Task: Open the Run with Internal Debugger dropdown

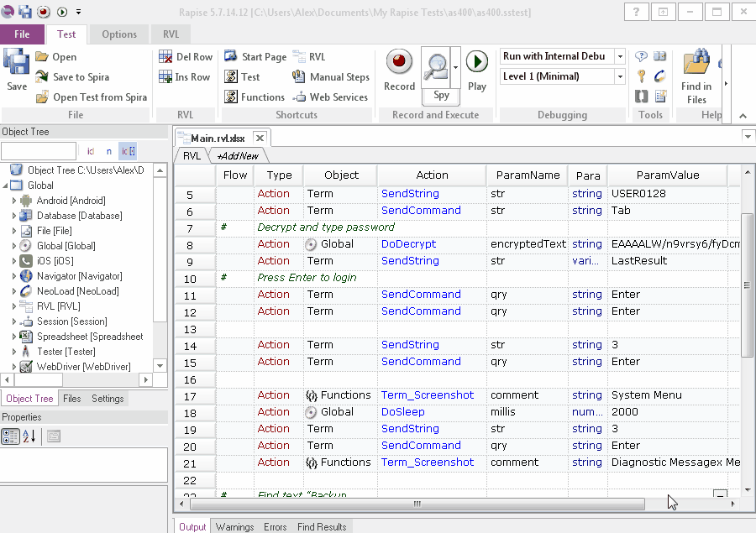Action: 620,57
